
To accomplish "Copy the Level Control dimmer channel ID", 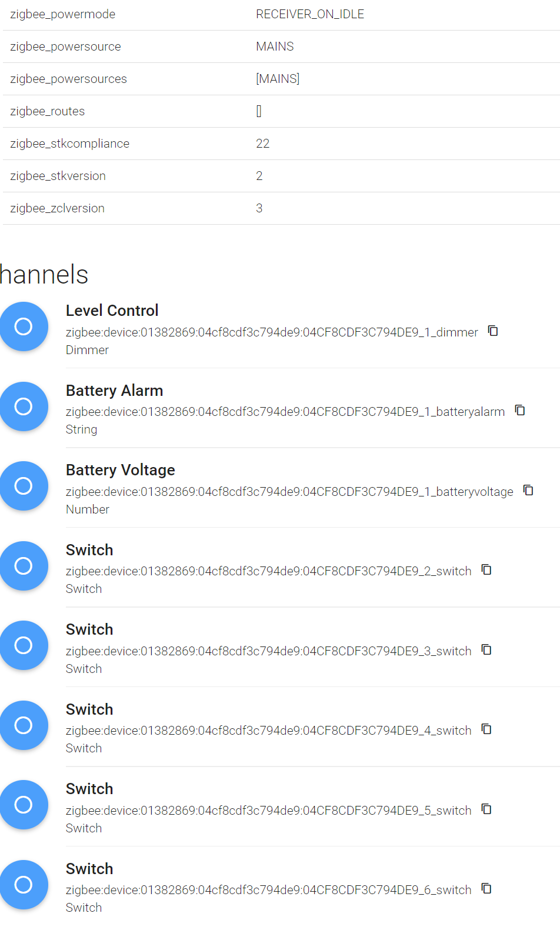I will pyautogui.click(x=493, y=331).
